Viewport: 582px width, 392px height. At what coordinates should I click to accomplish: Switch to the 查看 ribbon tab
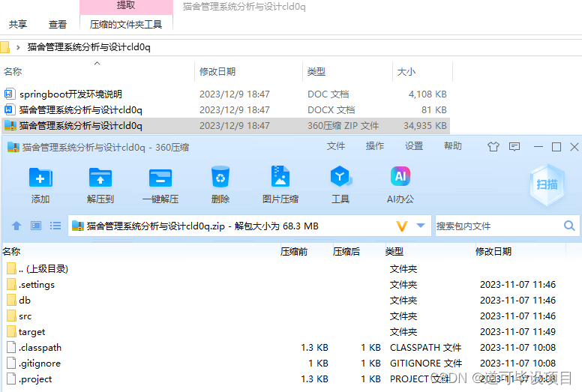[58, 25]
